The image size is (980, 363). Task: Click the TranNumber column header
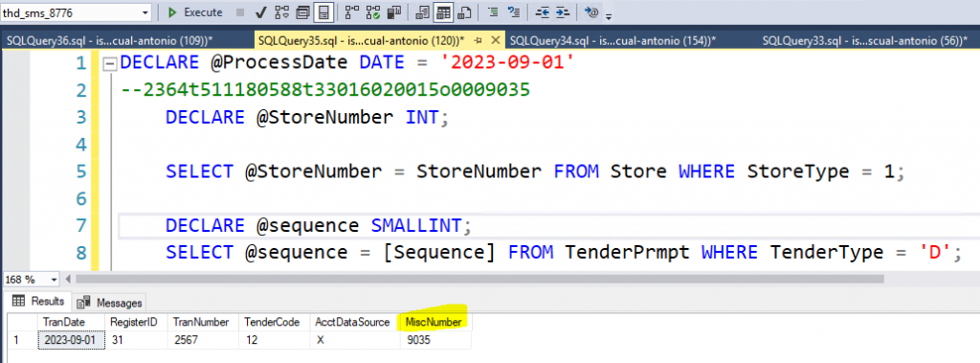[204, 323]
